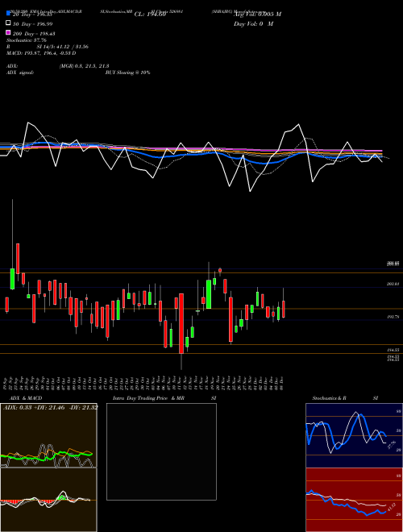Open the red RSI chart thumbnail
The width and height of the screenshot is (403, 532).
[x=354, y=500]
